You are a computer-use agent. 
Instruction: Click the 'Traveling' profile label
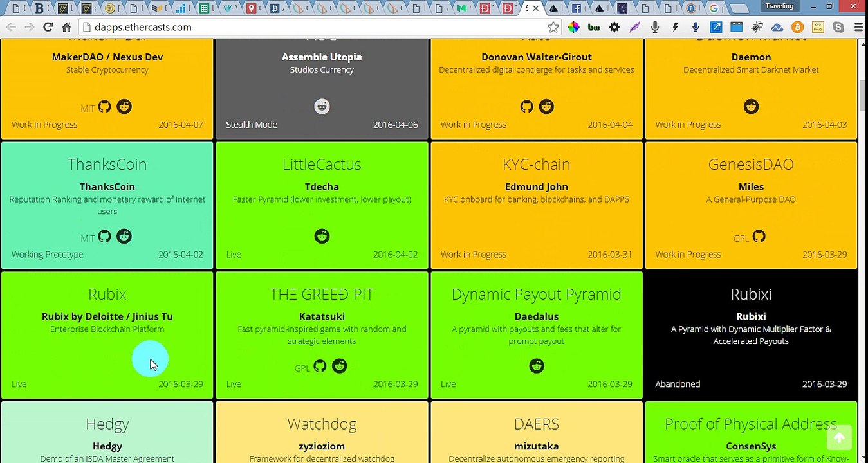coord(779,6)
